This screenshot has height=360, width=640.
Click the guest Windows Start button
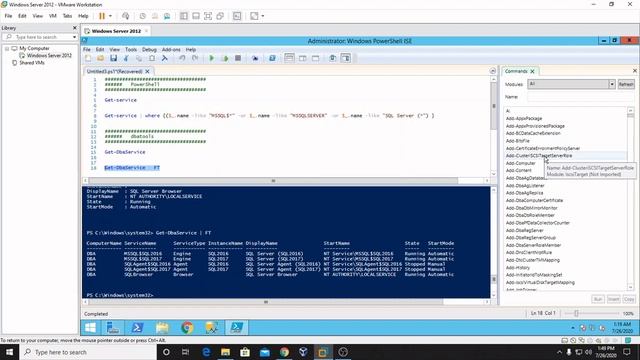(x=90, y=328)
